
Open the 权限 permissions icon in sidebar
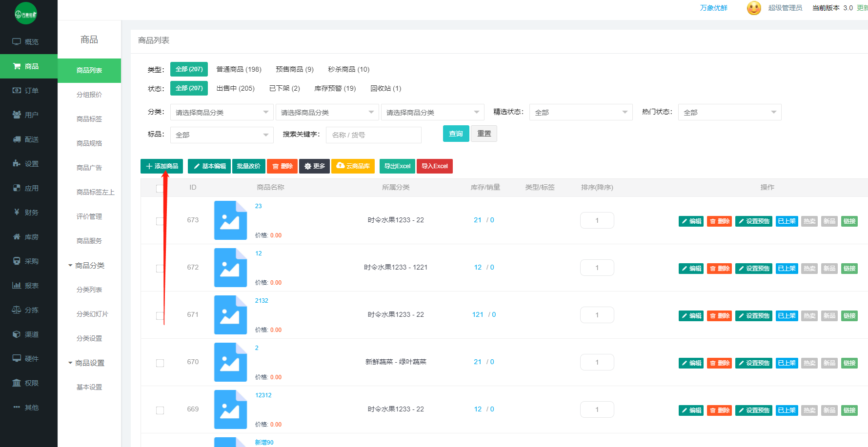[17, 383]
